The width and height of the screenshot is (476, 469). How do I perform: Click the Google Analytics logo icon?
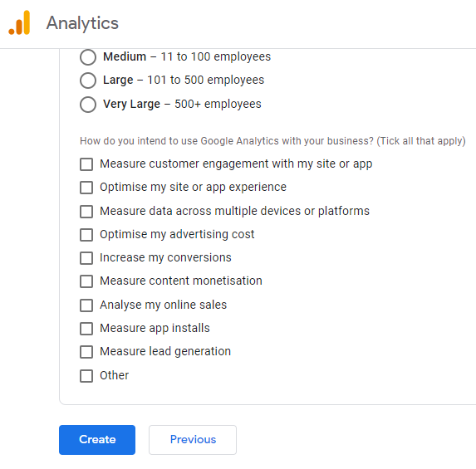19,22
